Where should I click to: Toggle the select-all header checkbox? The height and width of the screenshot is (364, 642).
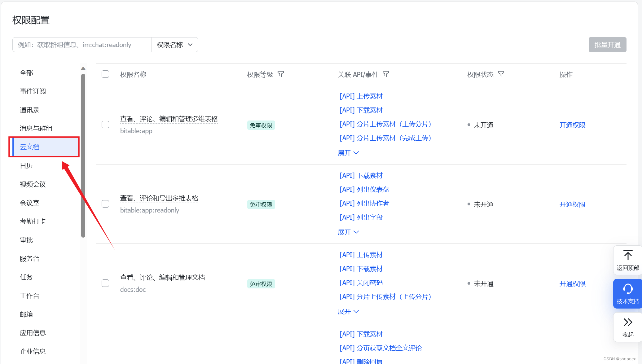(105, 74)
